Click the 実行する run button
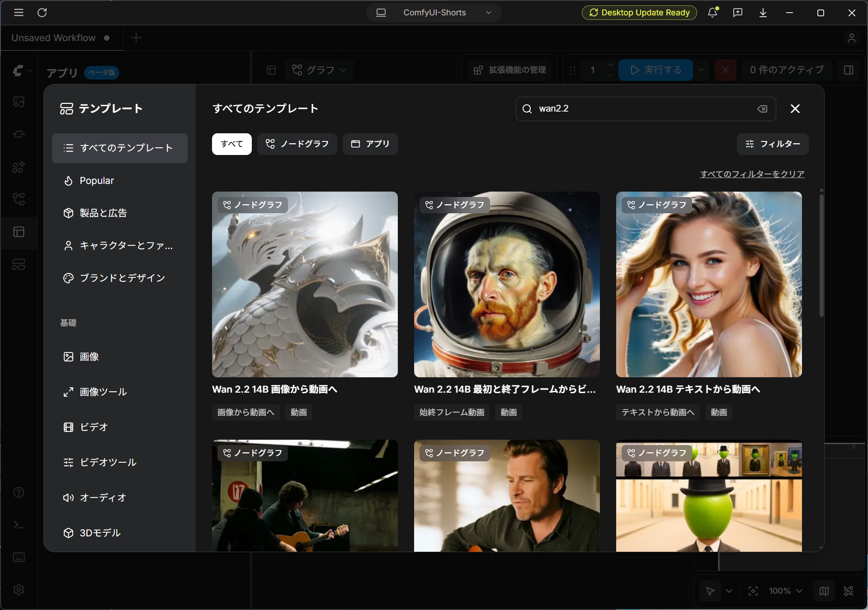The width and height of the screenshot is (868, 610). pyautogui.click(x=656, y=70)
